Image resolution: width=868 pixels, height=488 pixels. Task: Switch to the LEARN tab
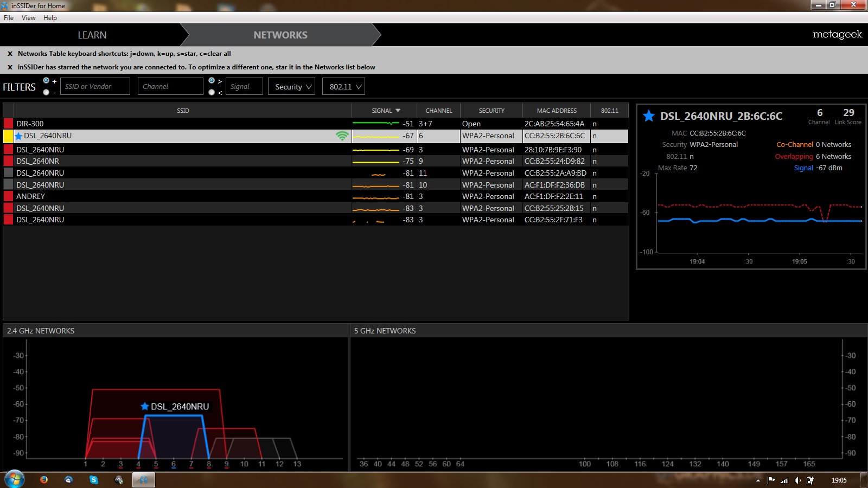click(92, 35)
